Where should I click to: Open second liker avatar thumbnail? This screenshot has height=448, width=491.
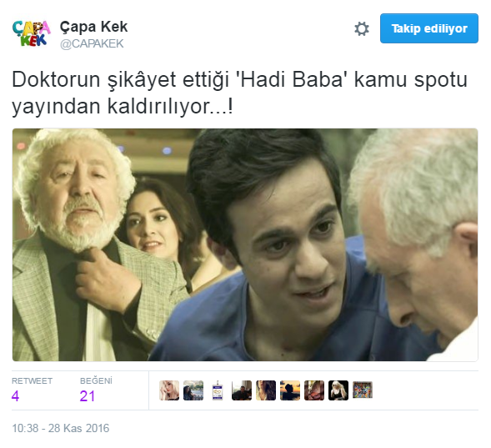[193, 390]
